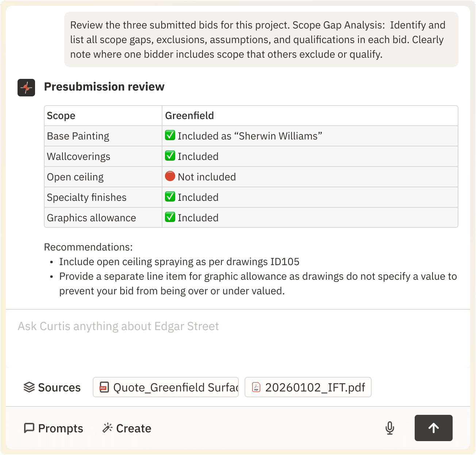The height and width of the screenshot is (455, 476).
Task: Expand the truncated Quote_Greenfield Surfaces source chip
Action: click(165, 387)
